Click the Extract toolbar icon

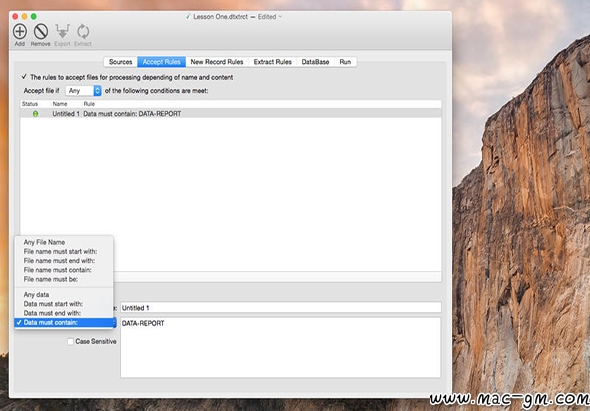[x=83, y=32]
